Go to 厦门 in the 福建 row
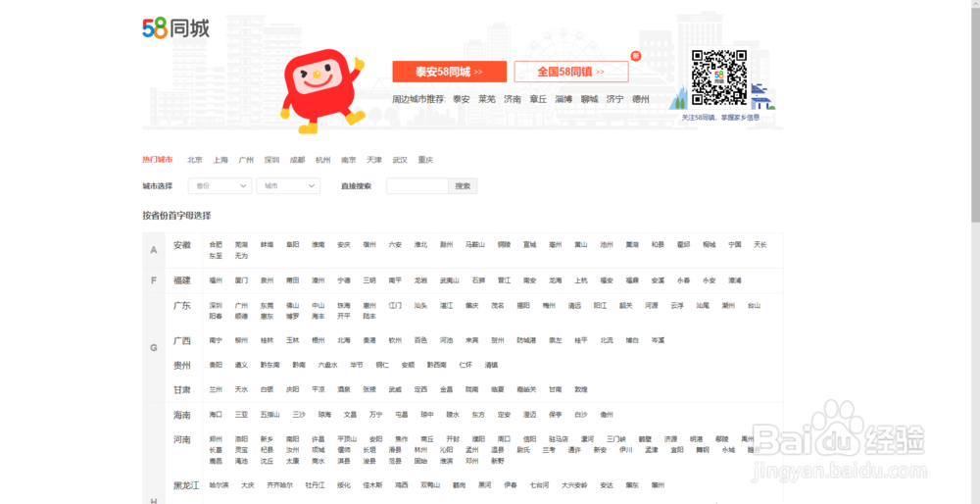 241,280
